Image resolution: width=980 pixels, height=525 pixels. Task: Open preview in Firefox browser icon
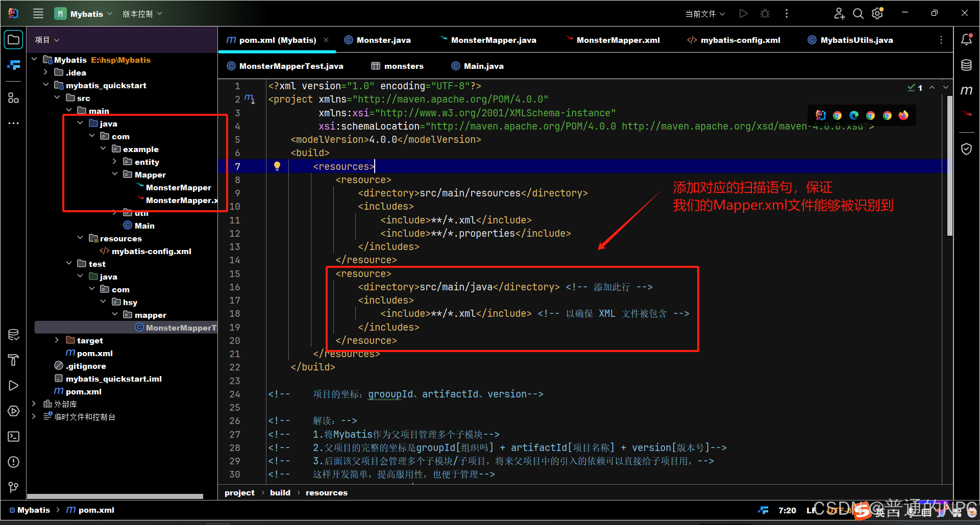904,115
